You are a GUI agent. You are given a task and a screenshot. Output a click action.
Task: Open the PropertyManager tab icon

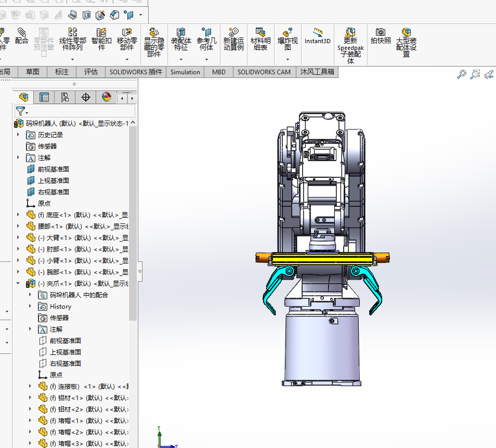pos(44,97)
